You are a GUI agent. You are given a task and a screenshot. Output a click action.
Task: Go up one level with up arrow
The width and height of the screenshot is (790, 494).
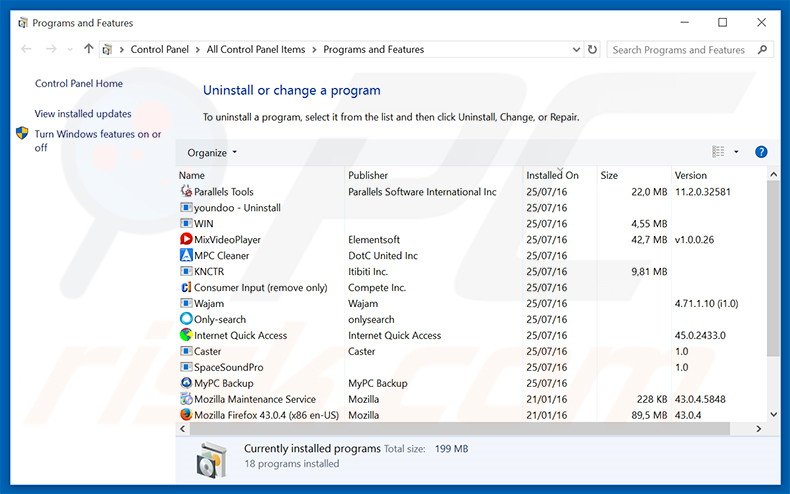pos(89,49)
